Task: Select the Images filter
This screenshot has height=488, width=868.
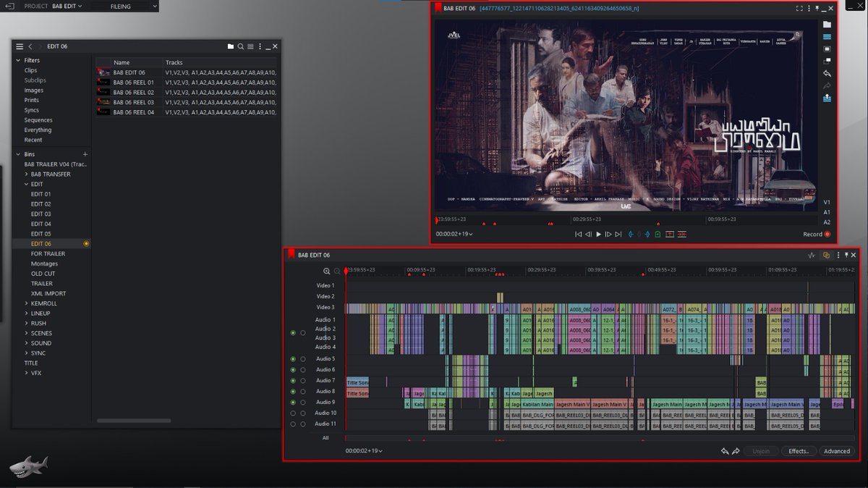Action: tap(33, 91)
